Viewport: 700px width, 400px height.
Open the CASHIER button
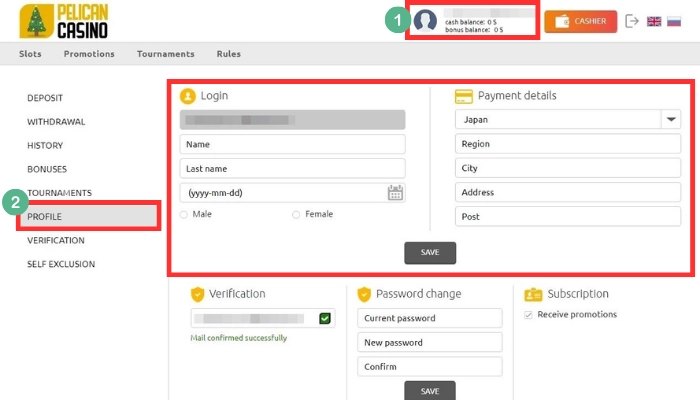tap(580, 21)
